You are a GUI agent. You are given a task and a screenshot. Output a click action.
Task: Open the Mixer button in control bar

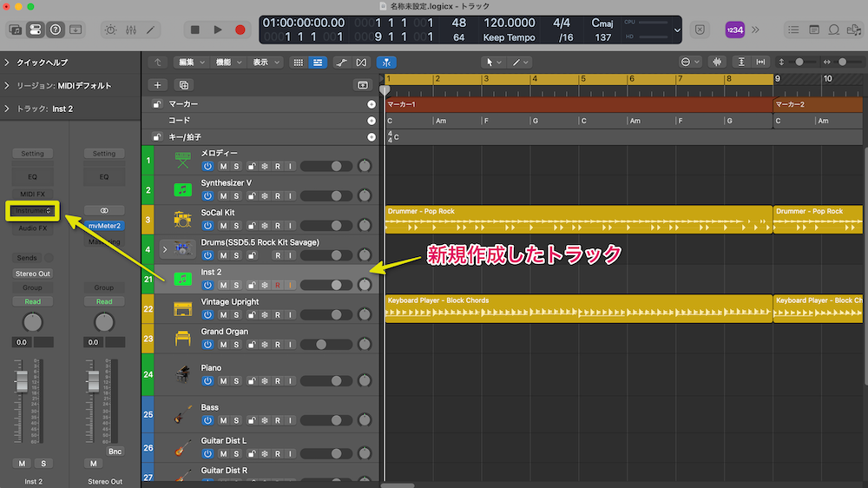[131, 30]
